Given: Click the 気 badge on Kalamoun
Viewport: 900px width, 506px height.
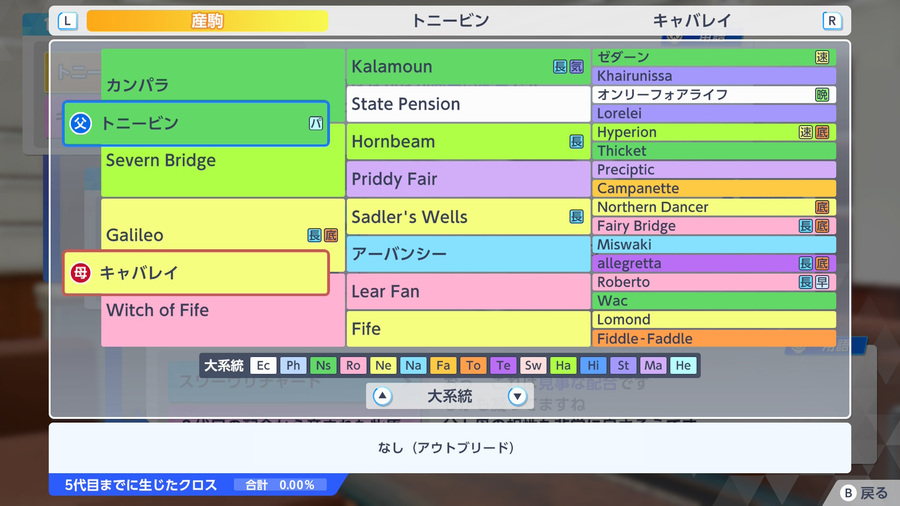Looking at the screenshot, I should pos(576,67).
